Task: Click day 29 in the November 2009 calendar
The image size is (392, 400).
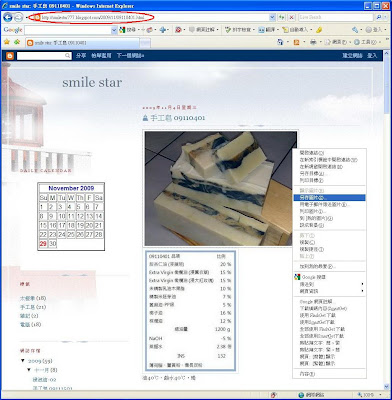Action: click(x=43, y=244)
